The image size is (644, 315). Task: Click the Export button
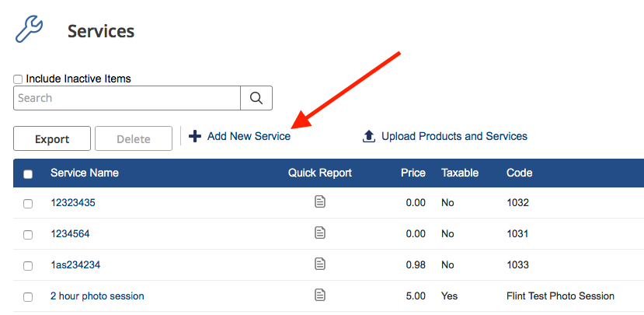pos(52,138)
